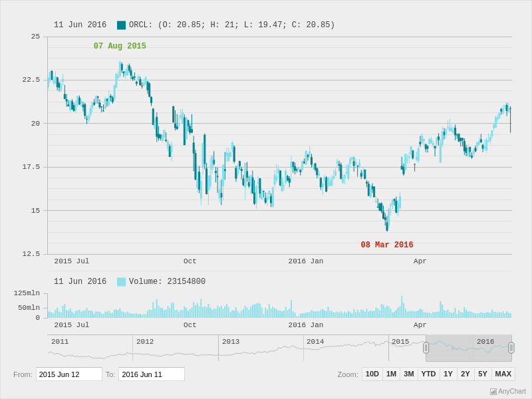The width and height of the screenshot is (532, 399).
Task: Click the 2012 label in the scroller
Action: 145,342
